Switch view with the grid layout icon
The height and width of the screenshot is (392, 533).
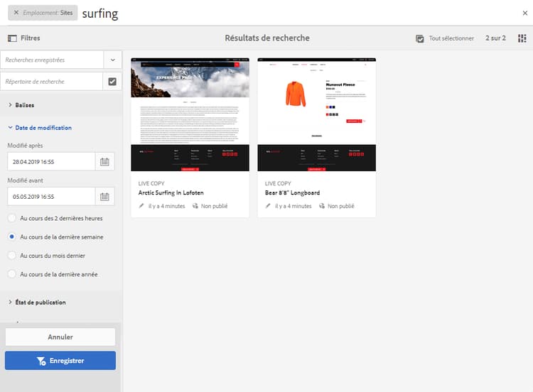coord(522,38)
